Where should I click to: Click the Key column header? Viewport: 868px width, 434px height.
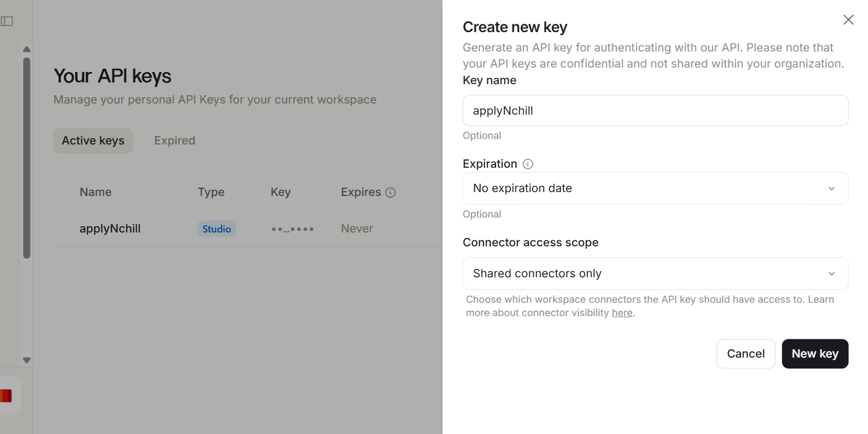pos(281,192)
